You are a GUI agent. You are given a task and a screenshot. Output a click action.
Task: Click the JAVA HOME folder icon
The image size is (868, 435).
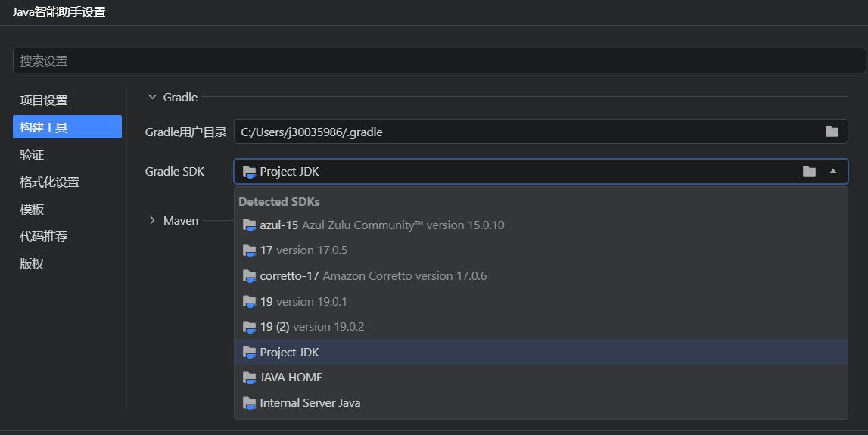(x=249, y=378)
